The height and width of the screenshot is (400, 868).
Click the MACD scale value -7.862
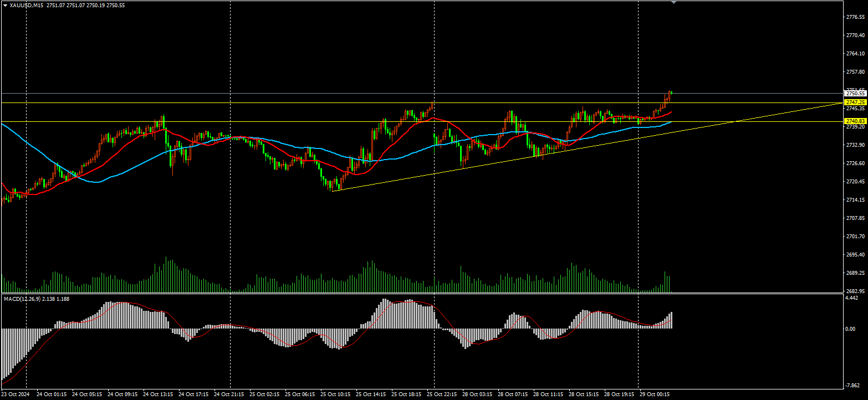click(853, 385)
